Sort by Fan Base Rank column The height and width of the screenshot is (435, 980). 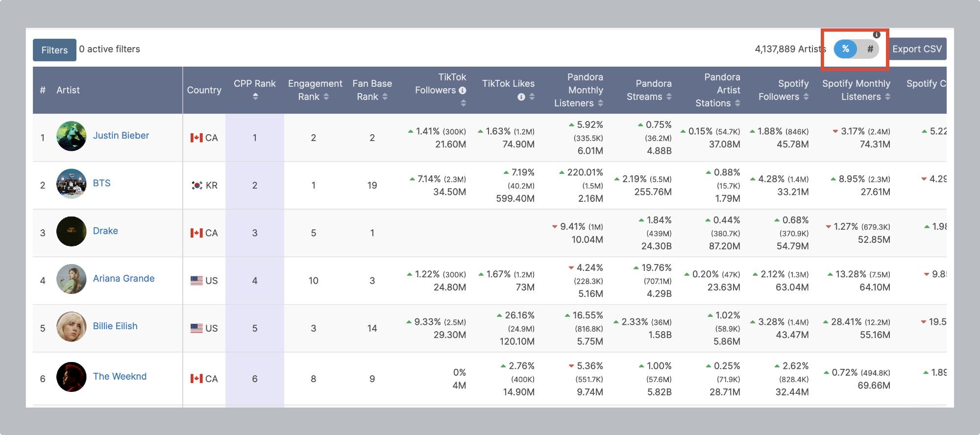(x=385, y=97)
